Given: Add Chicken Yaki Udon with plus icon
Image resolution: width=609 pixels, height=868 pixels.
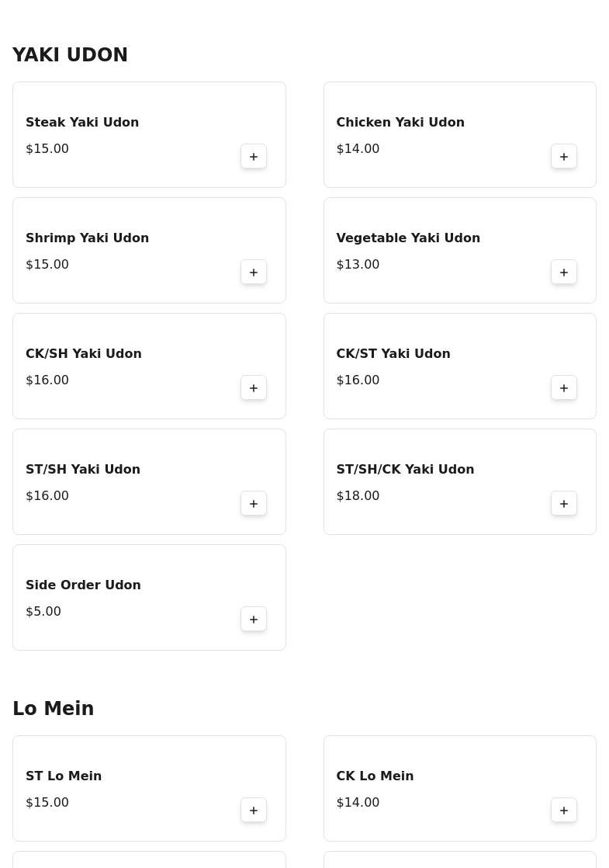Looking at the screenshot, I should click(564, 157).
